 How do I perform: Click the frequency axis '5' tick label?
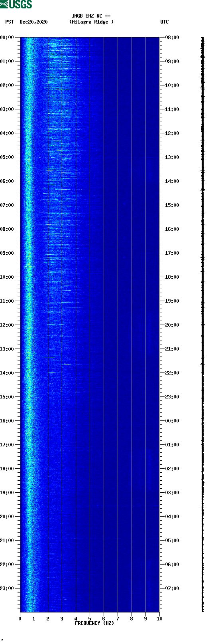coord(90,619)
